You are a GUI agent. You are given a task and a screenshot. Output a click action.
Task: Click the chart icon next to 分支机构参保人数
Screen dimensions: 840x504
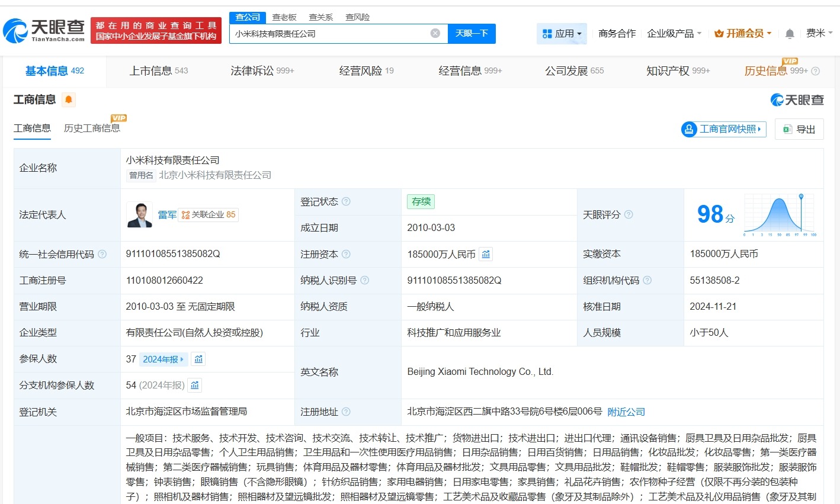coord(195,385)
